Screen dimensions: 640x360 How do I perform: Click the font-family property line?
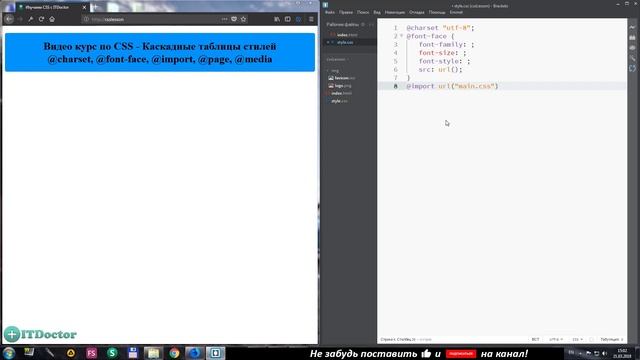coord(447,44)
